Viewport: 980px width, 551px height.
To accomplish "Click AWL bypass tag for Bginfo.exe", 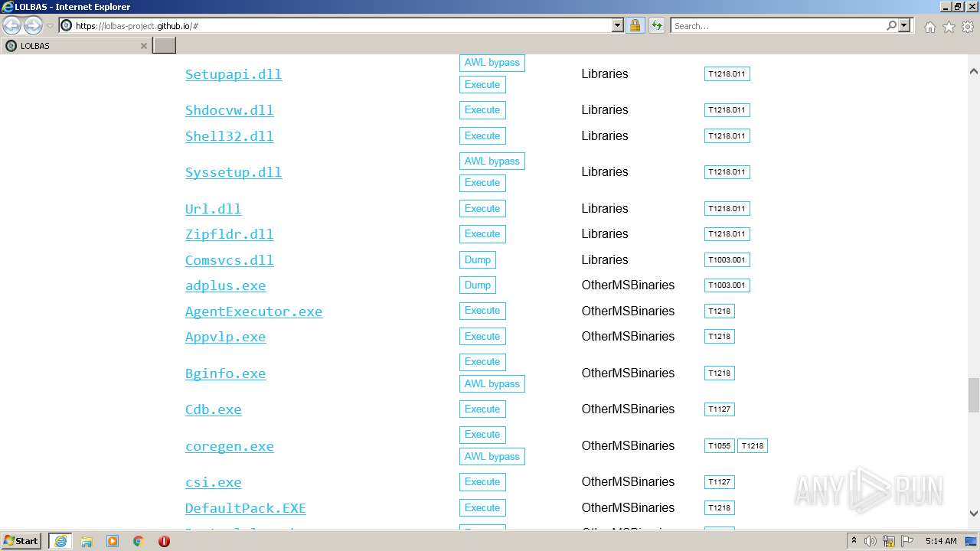I will (492, 384).
